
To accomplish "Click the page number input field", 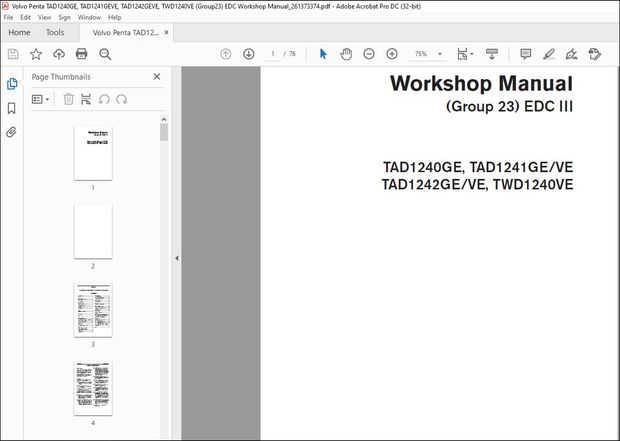I will pos(273,54).
